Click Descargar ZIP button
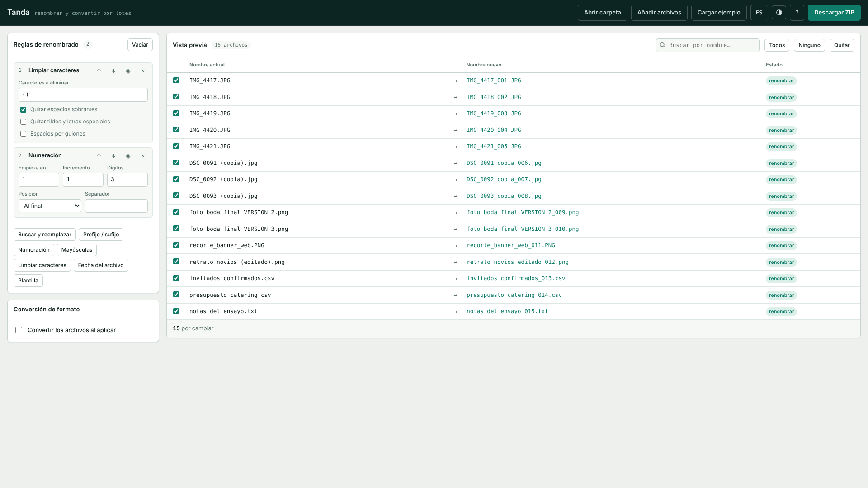868x488 pixels. coord(834,13)
